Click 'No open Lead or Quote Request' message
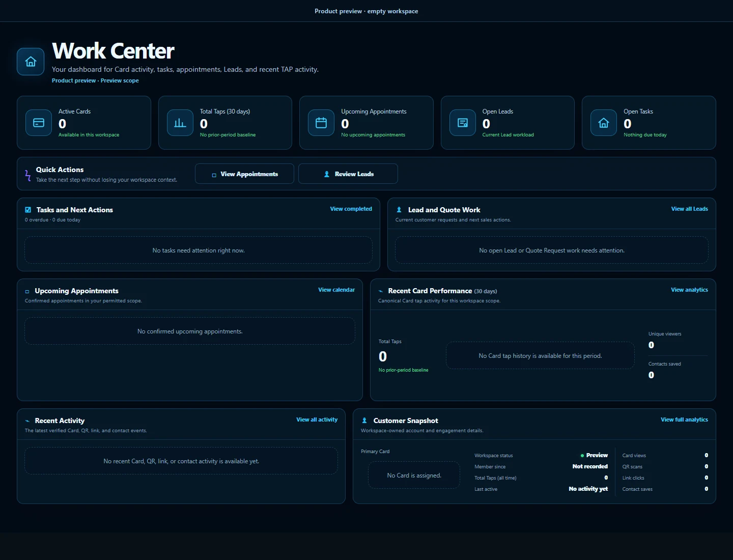733x560 pixels. [552, 250]
